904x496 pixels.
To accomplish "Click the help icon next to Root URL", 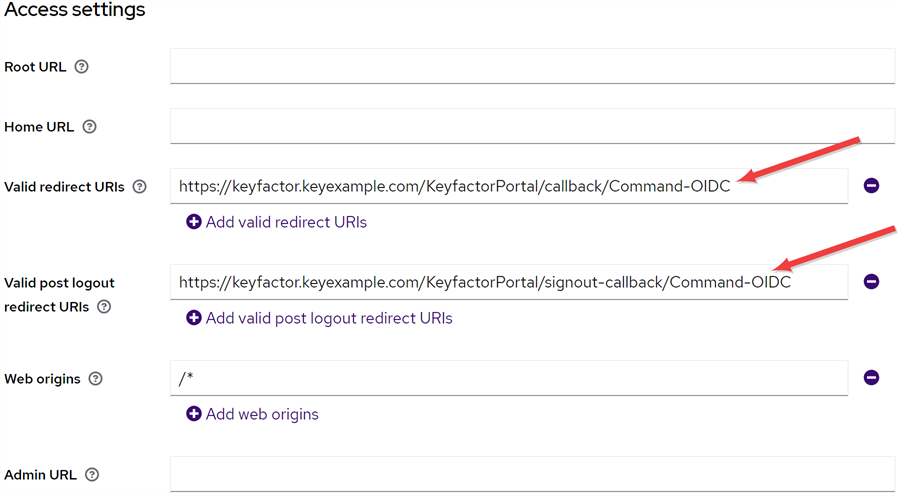I will point(82,67).
